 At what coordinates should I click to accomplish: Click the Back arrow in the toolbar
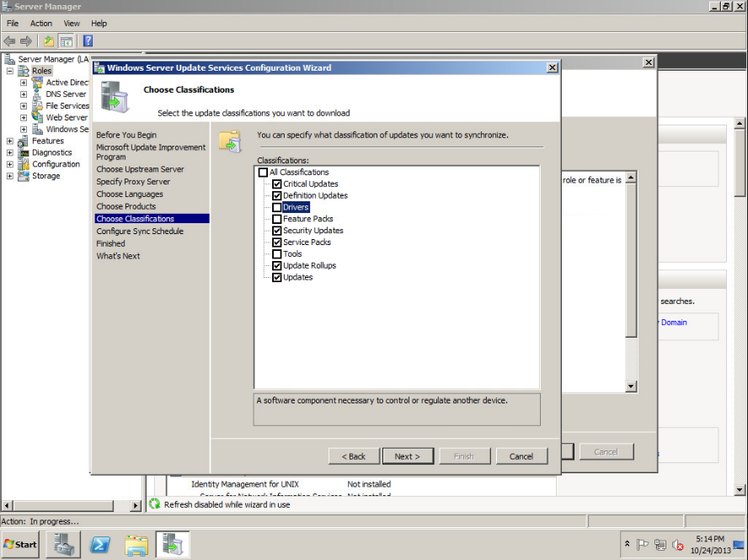tap(9, 41)
